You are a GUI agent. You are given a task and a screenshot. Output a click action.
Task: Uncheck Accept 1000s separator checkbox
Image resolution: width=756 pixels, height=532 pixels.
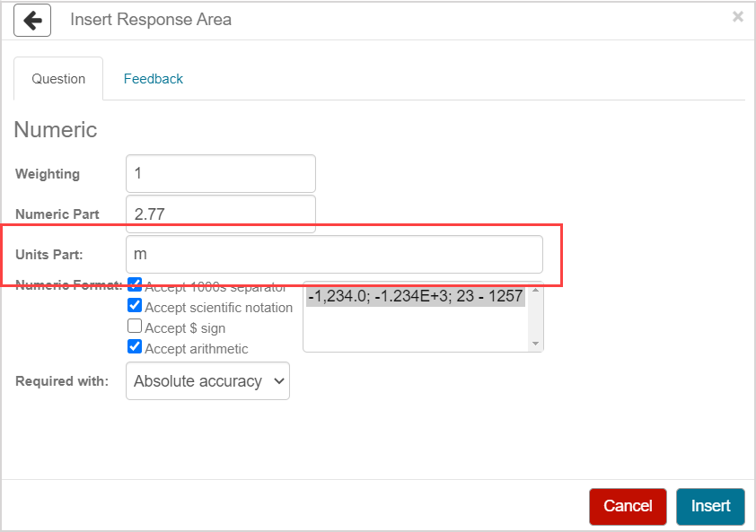click(x=135, y=285)
